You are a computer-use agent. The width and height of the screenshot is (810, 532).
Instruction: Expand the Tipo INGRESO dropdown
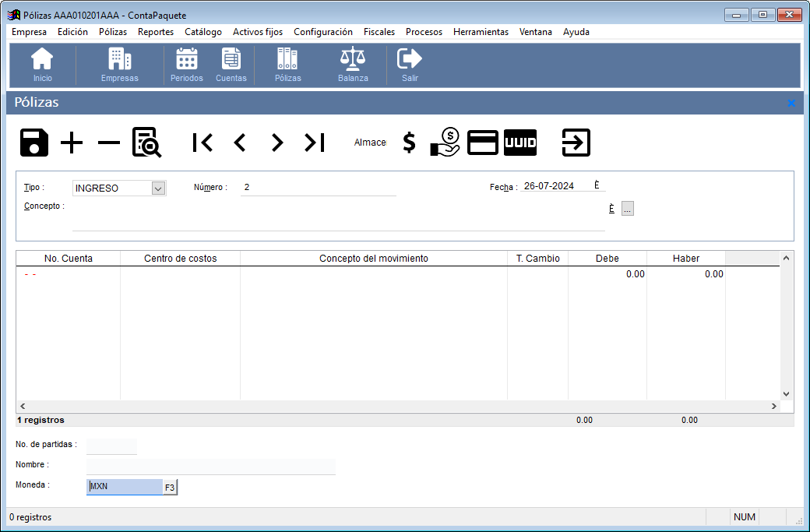[x=159, y=188]
